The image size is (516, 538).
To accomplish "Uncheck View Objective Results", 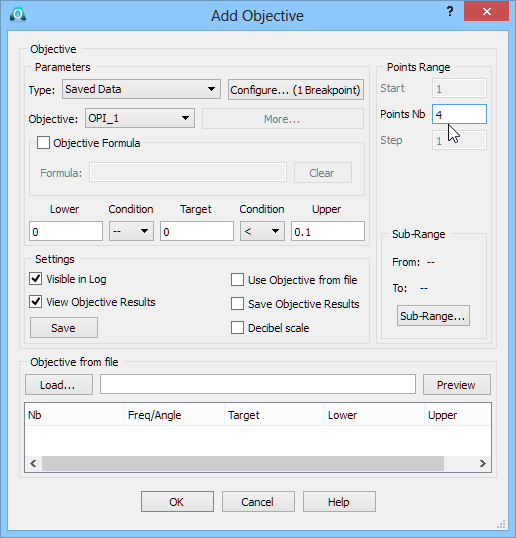I will 36,302.
